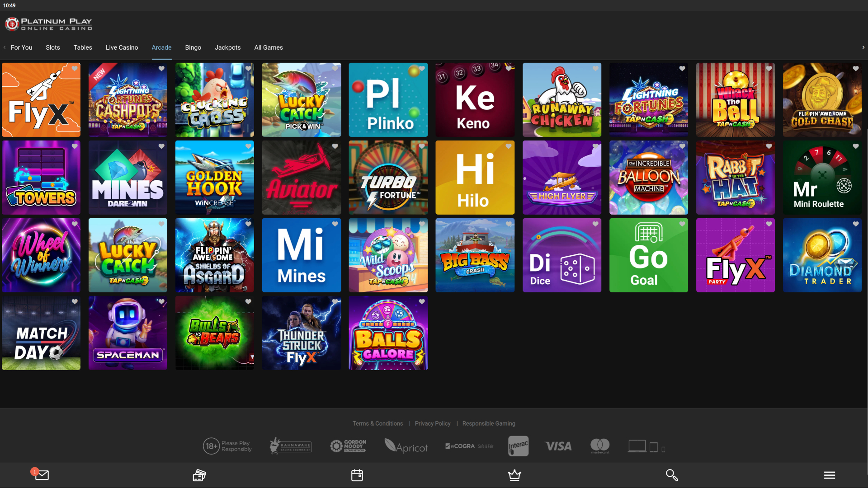
Task: Open the VIP crown icon
Action: click(514, 475)
